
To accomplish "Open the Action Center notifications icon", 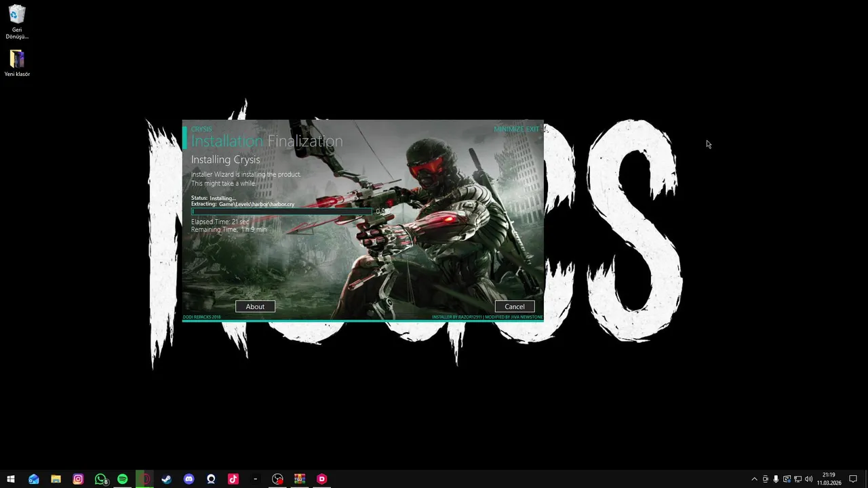I will click(853, 479).
